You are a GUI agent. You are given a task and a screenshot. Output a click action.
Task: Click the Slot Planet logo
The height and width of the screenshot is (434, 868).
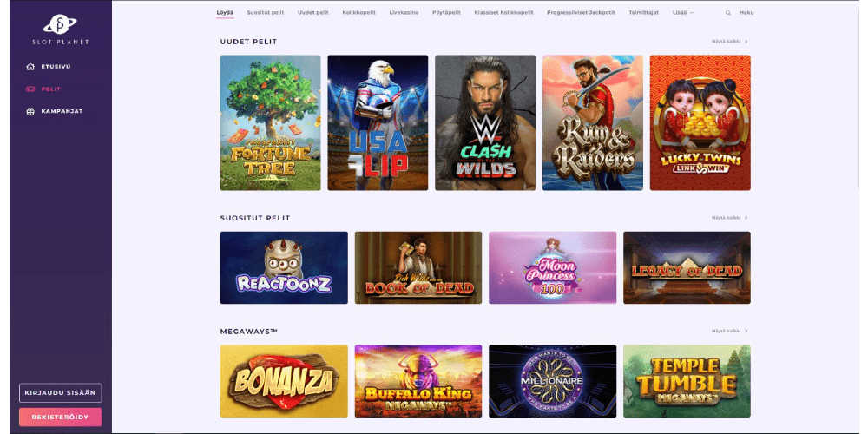pos(61,30)
